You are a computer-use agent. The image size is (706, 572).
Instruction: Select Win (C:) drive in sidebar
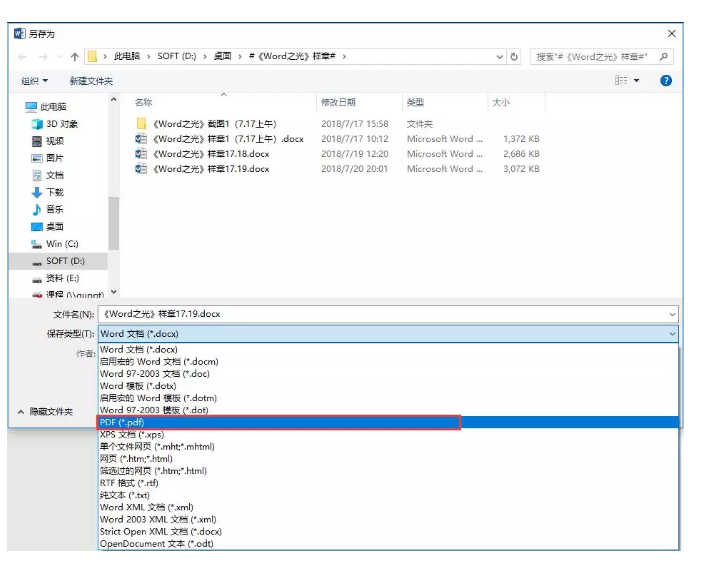click(x=54, y=244)
